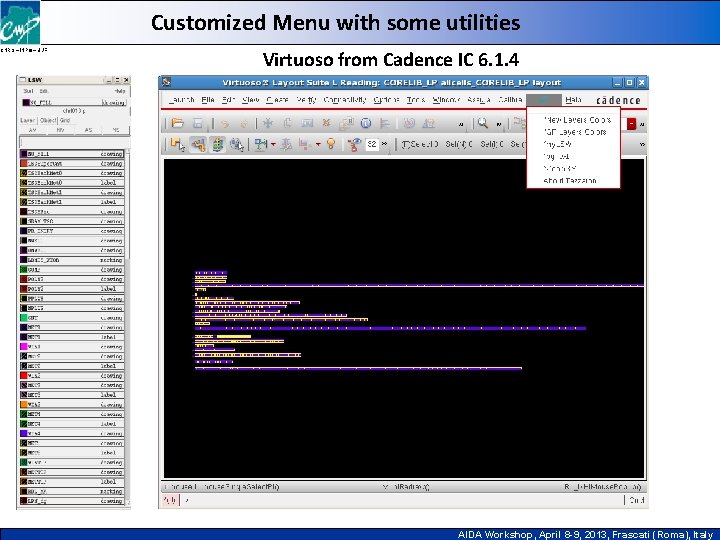Select the Move tool icon with crossed arrows
The width and height of the screenshot is (720, 540).
tap(268, 123)
